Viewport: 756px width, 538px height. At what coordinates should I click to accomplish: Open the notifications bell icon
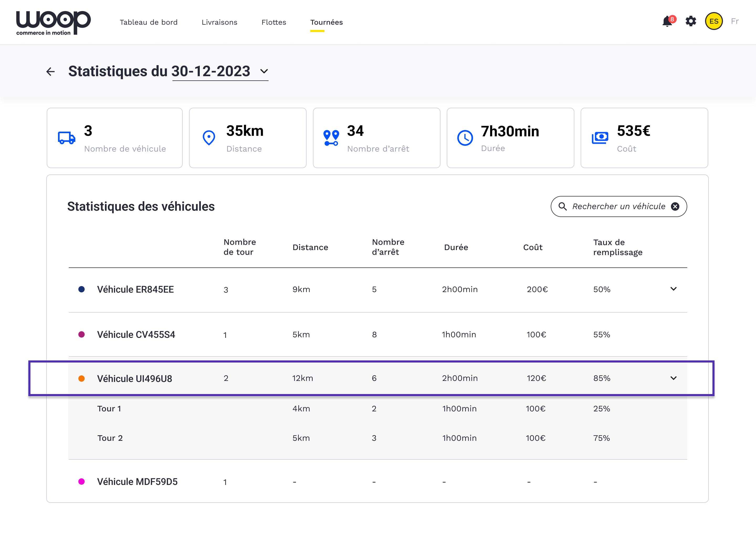667,22
